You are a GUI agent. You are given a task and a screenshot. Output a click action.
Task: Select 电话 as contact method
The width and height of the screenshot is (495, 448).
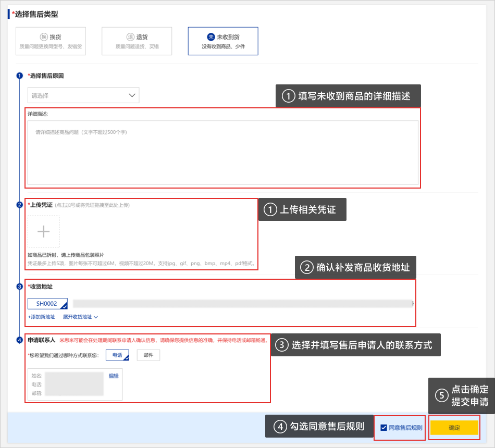point(117,355)
